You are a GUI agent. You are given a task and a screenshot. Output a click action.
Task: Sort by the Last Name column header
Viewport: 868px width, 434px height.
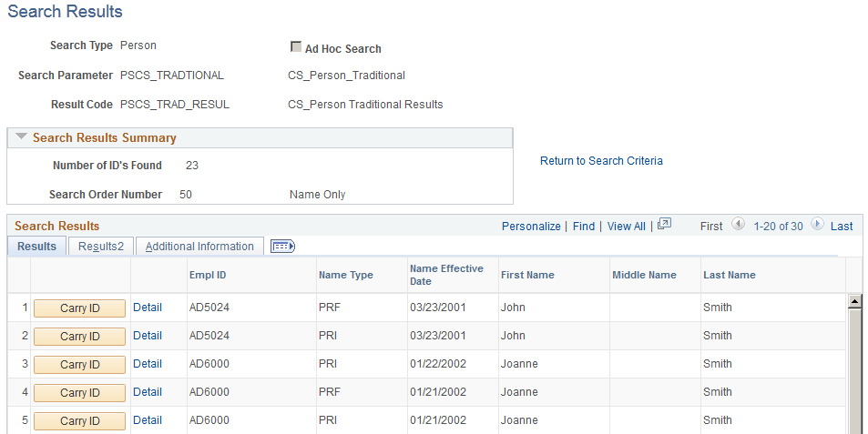729,275
